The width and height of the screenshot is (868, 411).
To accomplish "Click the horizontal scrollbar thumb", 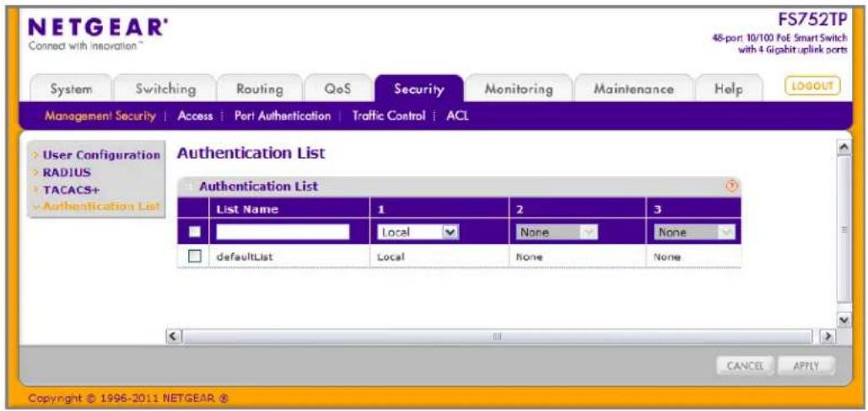I will (498, 336).
